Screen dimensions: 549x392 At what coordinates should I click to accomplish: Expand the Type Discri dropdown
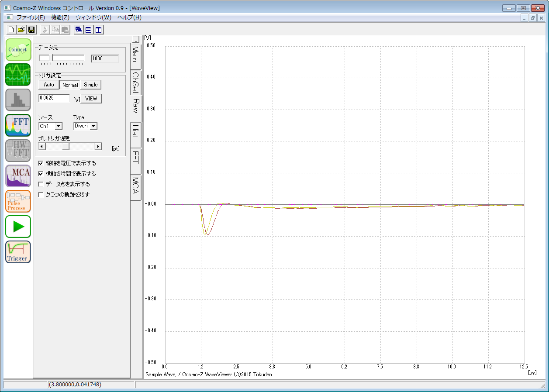tap(93, 126)
